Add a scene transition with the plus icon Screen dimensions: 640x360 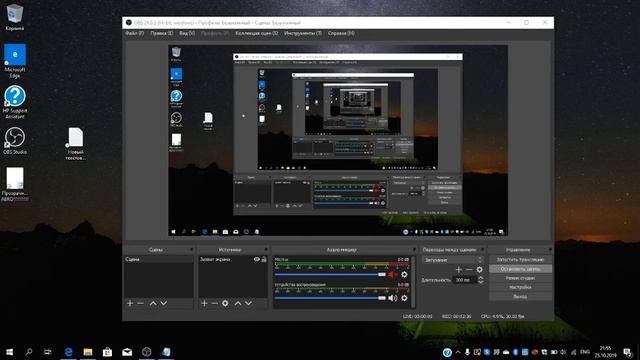pyautogui.click(x=459, y=270)
